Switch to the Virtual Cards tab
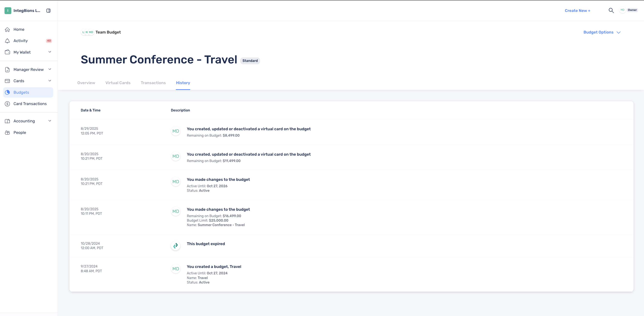 [118, 83]
